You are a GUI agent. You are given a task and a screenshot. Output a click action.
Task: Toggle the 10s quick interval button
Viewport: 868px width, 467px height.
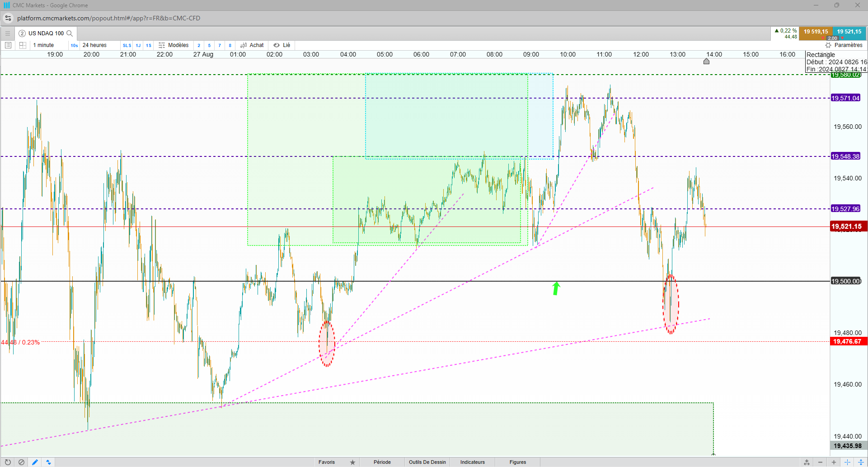74,46
